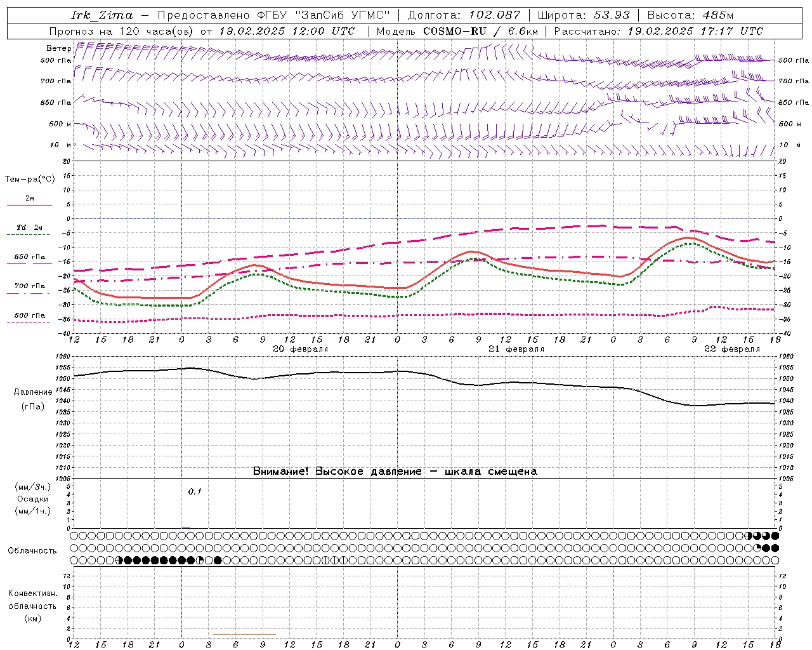Click the 22 февраля date label

(732, 349)
